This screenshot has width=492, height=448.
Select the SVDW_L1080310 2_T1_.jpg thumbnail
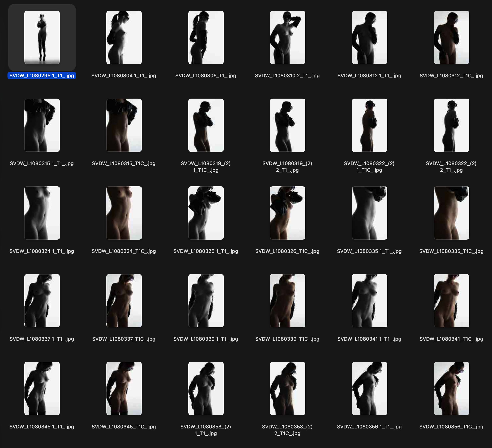pyautogui.click(x=288, y=37)
